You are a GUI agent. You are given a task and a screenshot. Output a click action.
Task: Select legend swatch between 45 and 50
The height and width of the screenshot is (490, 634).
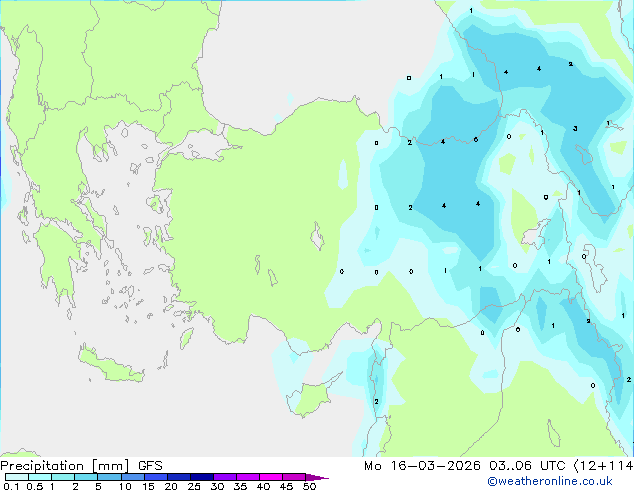[294, 477]
